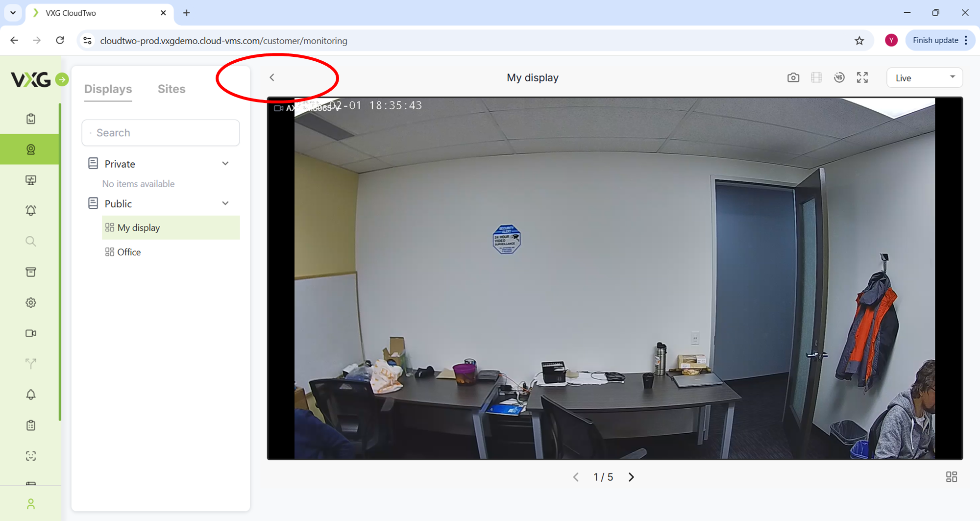This screenshot has height=521, width=980.
Task: Select the Displays tab
Action: click(x=108, y=89)
